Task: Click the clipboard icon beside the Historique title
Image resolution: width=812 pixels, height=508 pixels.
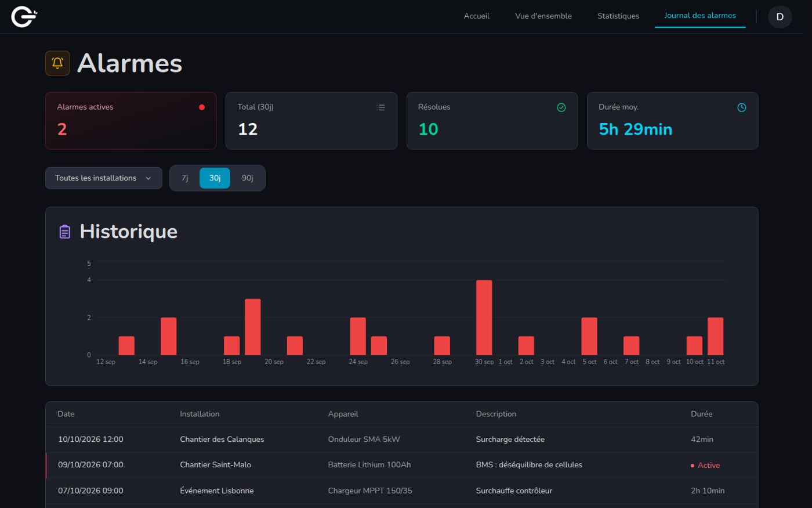Action: coord(65,232)
